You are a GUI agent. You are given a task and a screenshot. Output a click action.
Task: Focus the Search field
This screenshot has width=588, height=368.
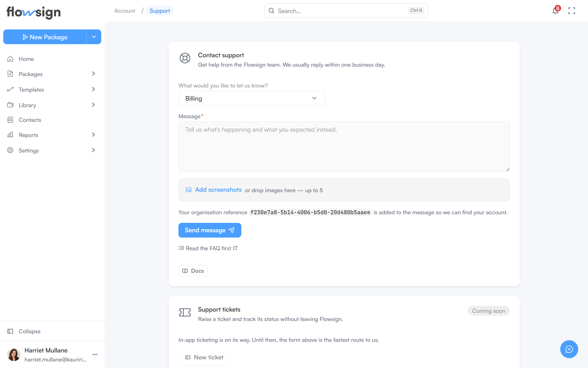346,11
